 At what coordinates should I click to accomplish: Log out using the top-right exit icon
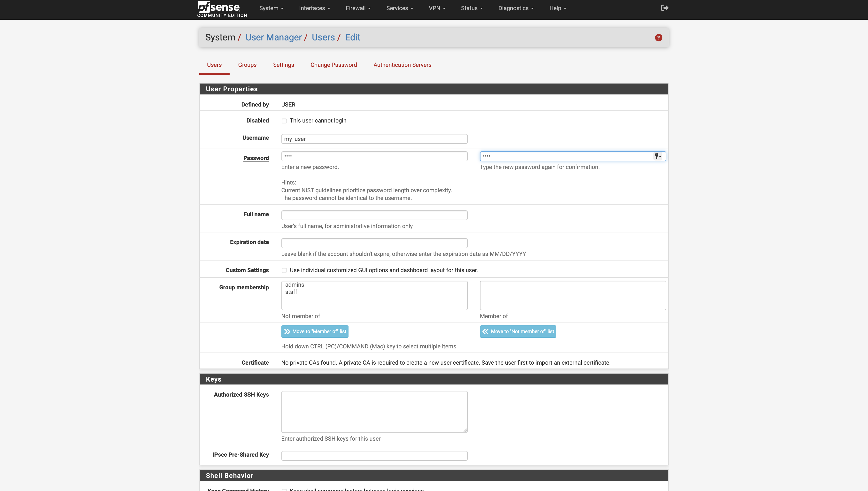pos(664,8)
